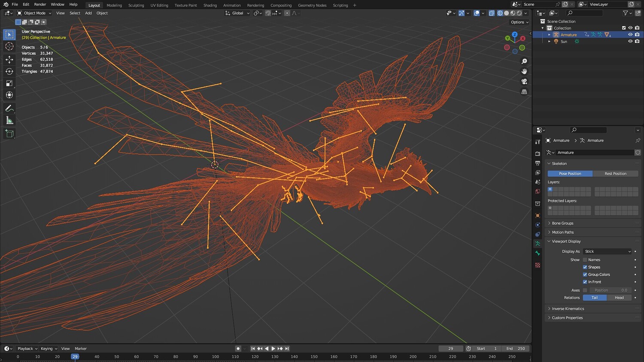This screenshot has height=362, width=644.
Task: Pick the Rotate tool
Action: pos(9,71)
